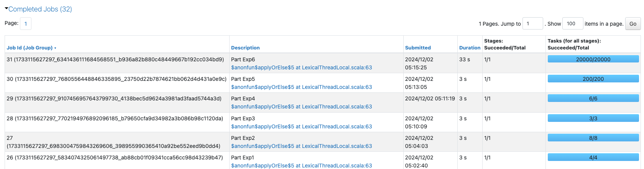The height and width of the screenshot is (169, 644).
Task: Click the sort arrow beside Job Id header
Action: click(55, 48)
